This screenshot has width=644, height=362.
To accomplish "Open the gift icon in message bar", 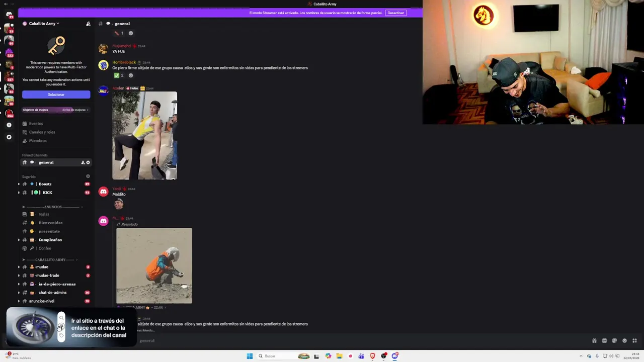I will [x=594, y=340].
